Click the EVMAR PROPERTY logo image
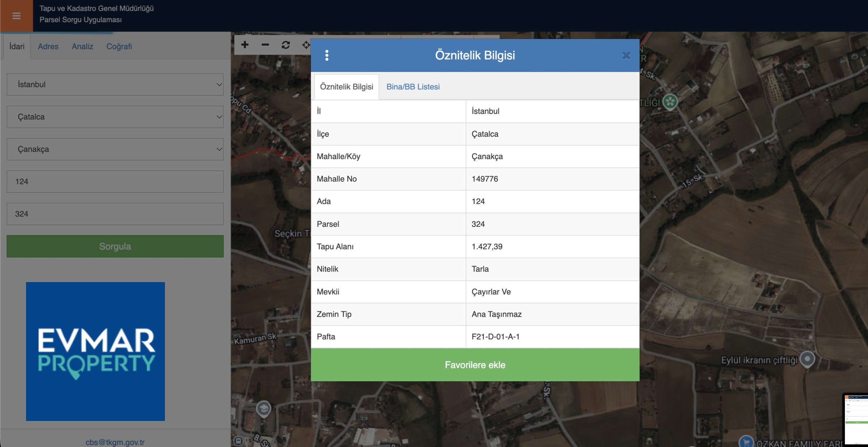The width and height of the screenshot is (868, 447). click(95, 351)
